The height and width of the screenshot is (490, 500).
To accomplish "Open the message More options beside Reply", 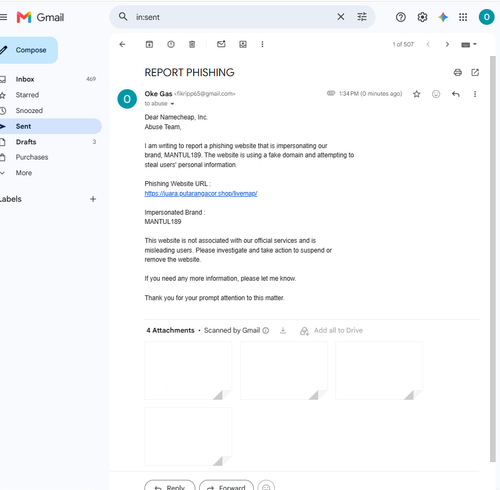I will (x=475, y=94).
